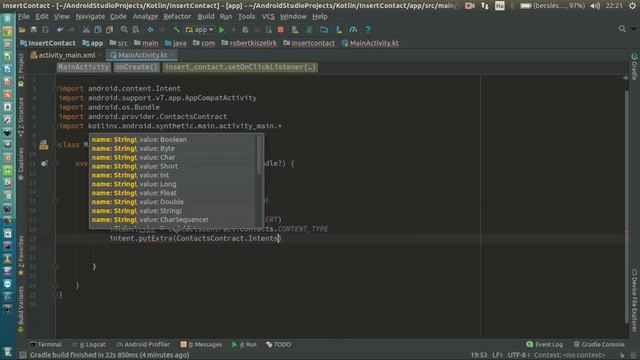640x360 pixels.
Task: Toggle the Favorites tool window
Action: point(21,255)
